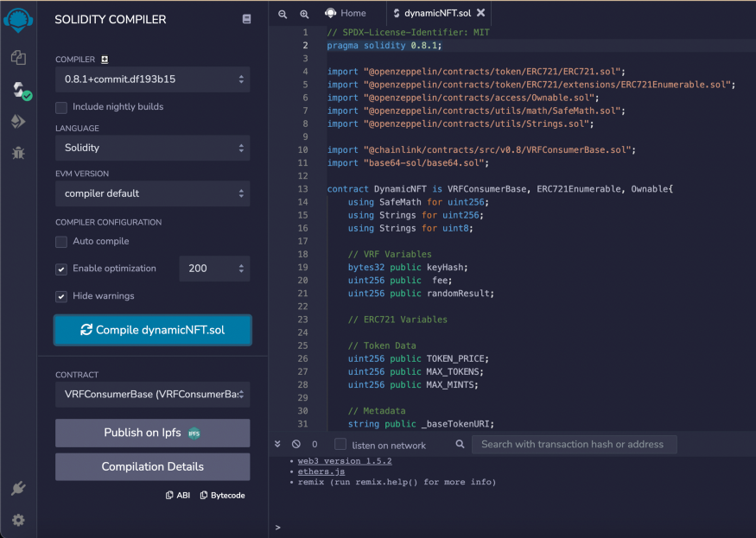This screenshot has height=538, width=756.
Task: Click the transaction hash search field
Action: [x=574, y=444]
